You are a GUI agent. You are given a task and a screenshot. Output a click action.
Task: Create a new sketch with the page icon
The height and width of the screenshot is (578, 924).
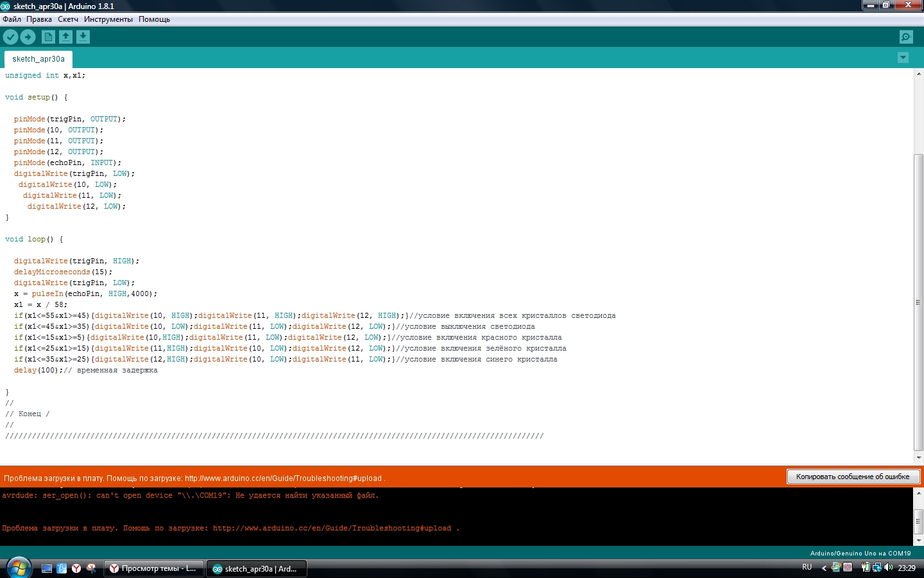pos(48,37)
